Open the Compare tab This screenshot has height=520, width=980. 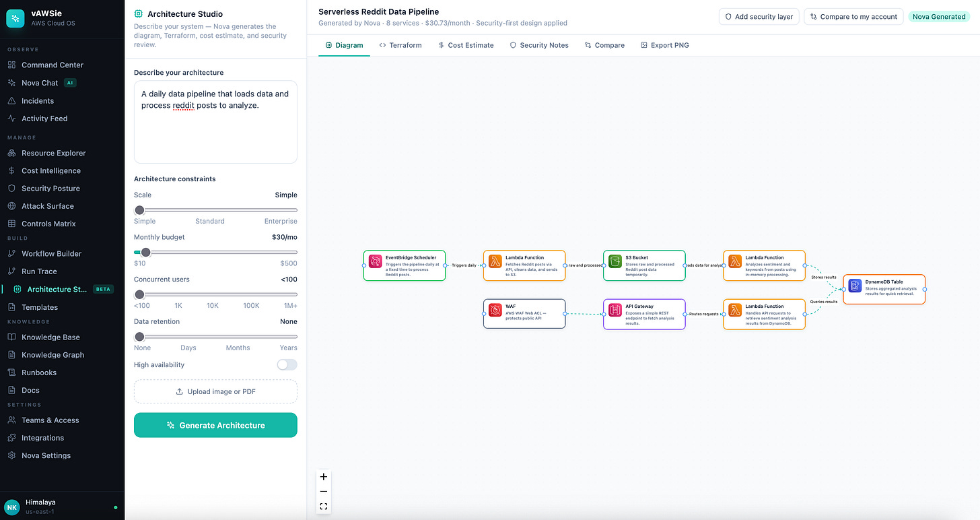tap(604, 45)
